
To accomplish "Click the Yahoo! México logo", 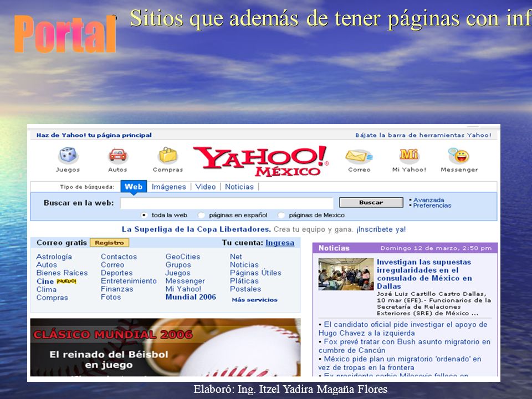I will pos(260,161).
